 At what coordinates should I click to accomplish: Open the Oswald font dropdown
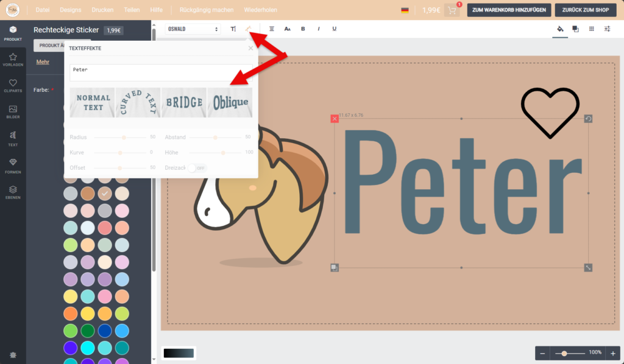pos(193,29)
